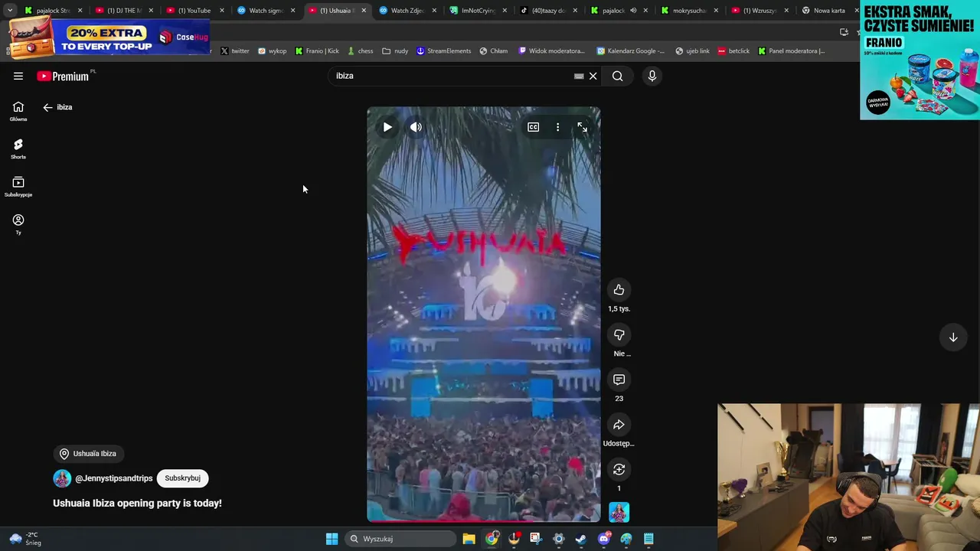Click the Wyszukaj taskbar search box
This screenshot has height=551, width=980.
coord(399,539)
